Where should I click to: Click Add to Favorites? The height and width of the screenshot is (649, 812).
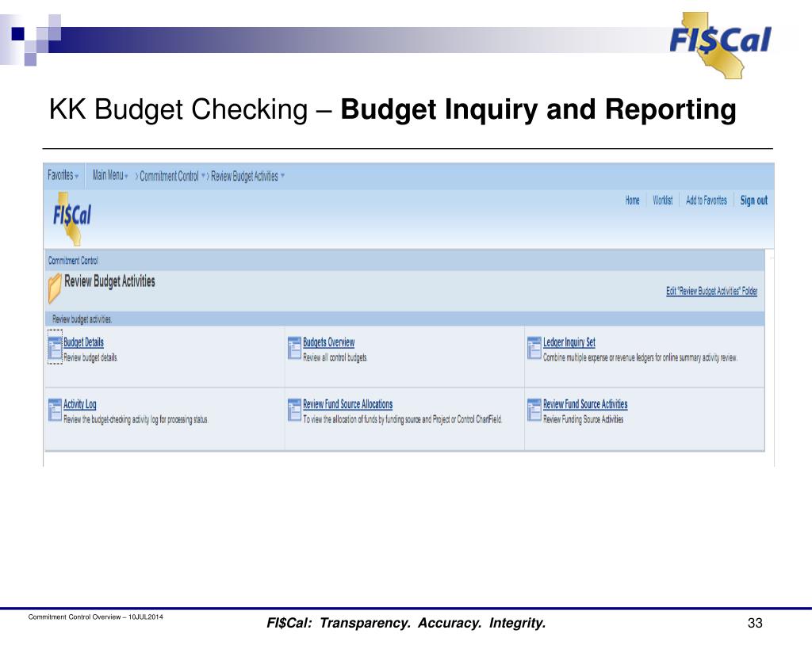707,200
